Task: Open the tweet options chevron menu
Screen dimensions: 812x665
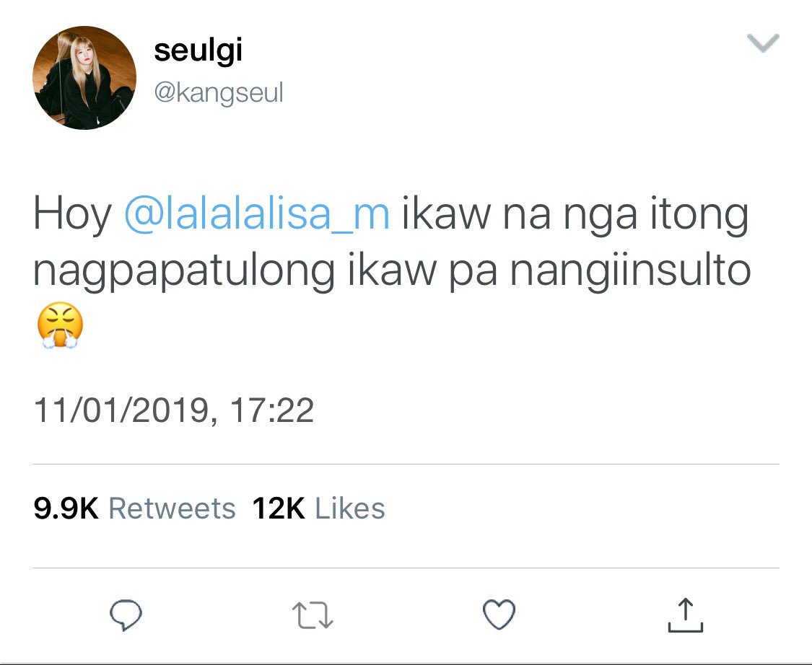Action: click(764, 43)
